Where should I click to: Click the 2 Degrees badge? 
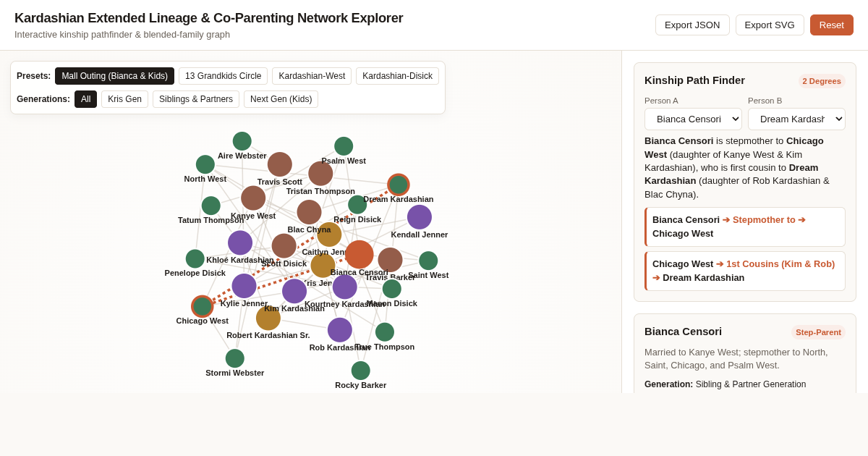tap(822, 81)
